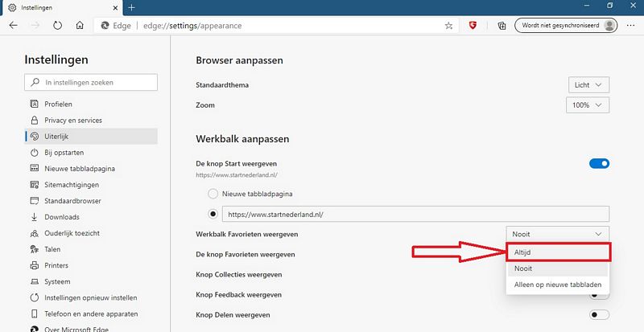Viewport: 644px width, 332px height.
Task: Click the back navigation arrow
Action: [x=14, y=26]
